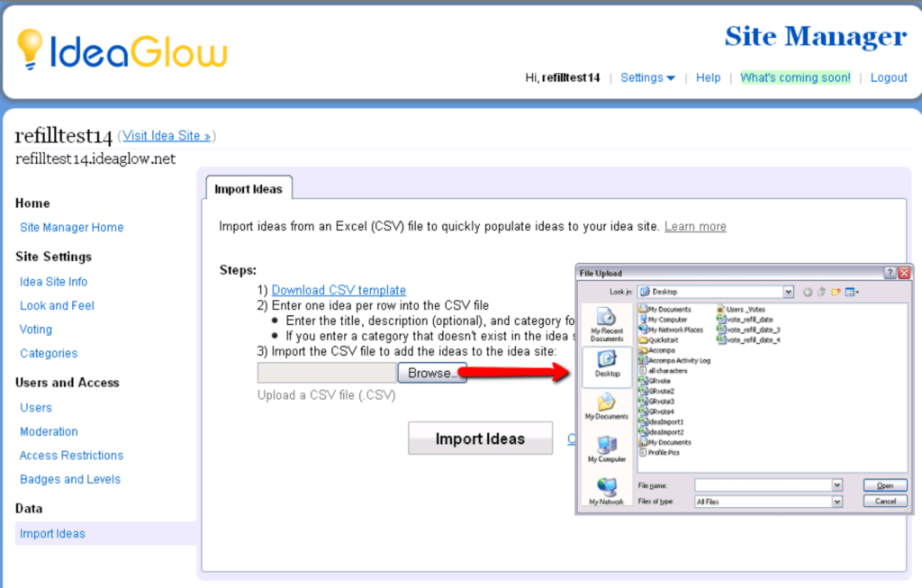922x588 pixels.
Task: Select the ideaImport1 file
Action: click(x=661, y=421)
